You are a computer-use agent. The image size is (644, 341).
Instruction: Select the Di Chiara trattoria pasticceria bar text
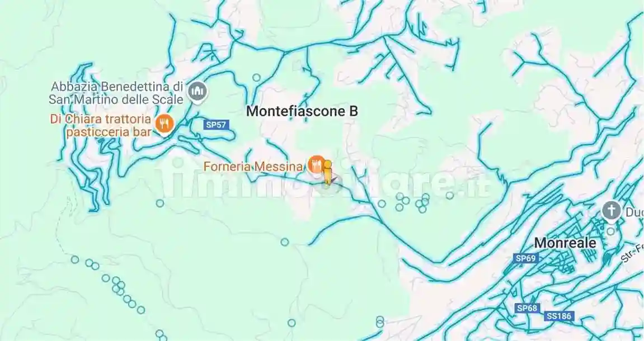coord(101,126)
